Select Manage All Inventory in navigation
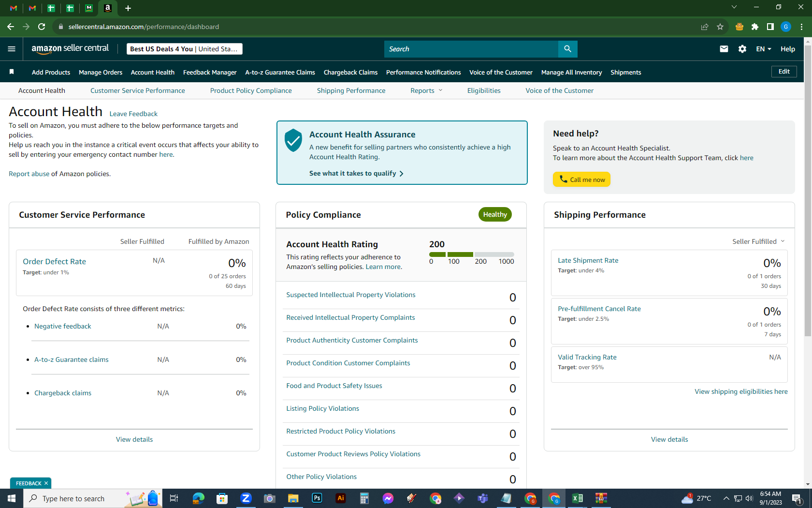Screen dimensions: 812x508 point(572,72)
